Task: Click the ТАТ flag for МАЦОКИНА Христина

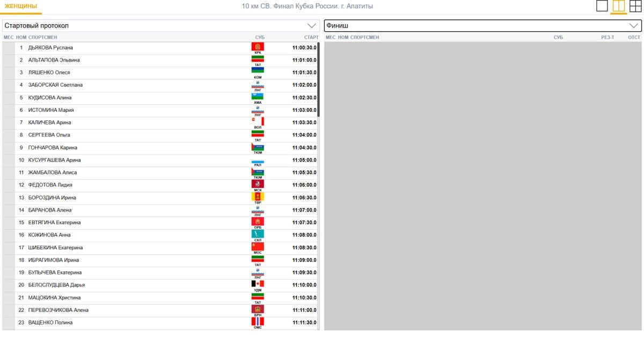Action: pyautogui.click(x=258, y=297)
